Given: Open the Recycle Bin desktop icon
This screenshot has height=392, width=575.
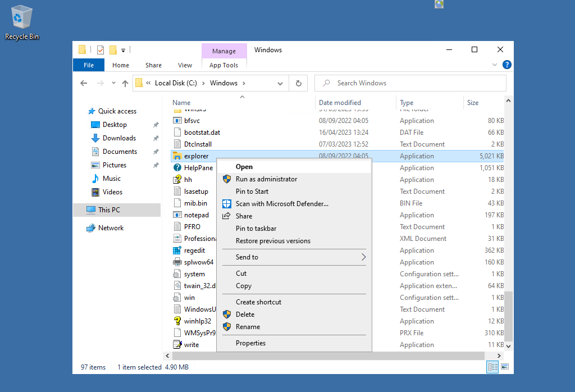Looking at the screenshot, I should tap(22, 18).
